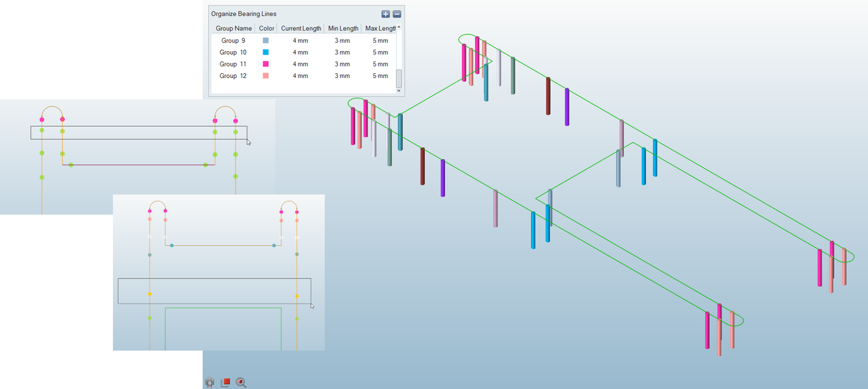The width and height of the screenshot is (868, 389).
Task: Click the scroll up arrow in table
Action: (399, 27)
